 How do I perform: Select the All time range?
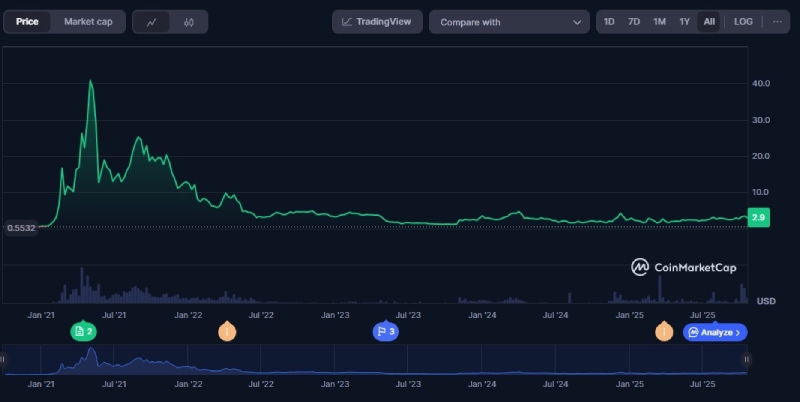(x=708, y=21)
